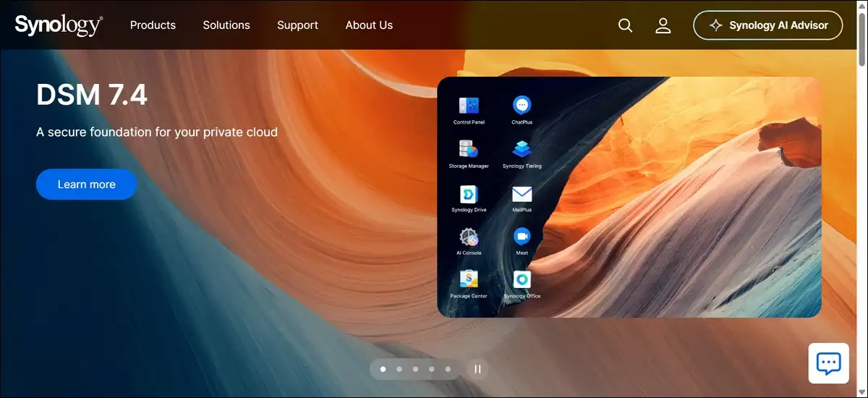
Task: Select the fourth carousel slide dot
Action: click(432, 369)
